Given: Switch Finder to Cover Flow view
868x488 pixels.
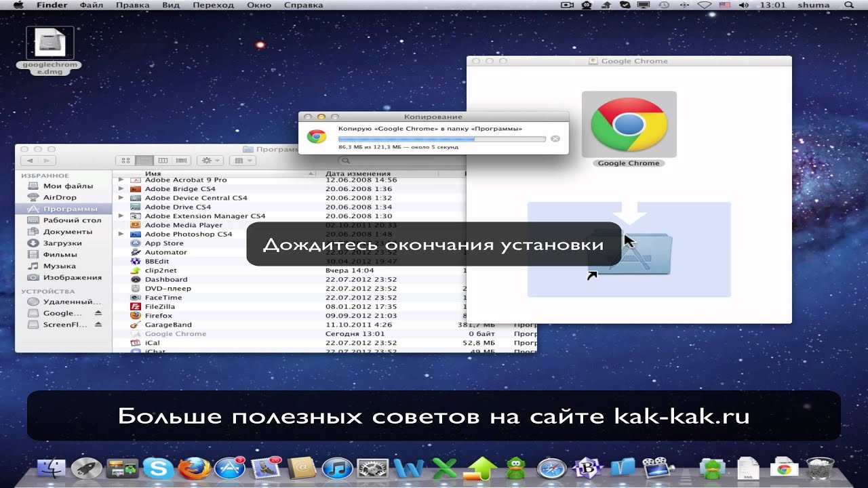Looking at the screenshot, I should pyautogui.click(x=181, y=161).
